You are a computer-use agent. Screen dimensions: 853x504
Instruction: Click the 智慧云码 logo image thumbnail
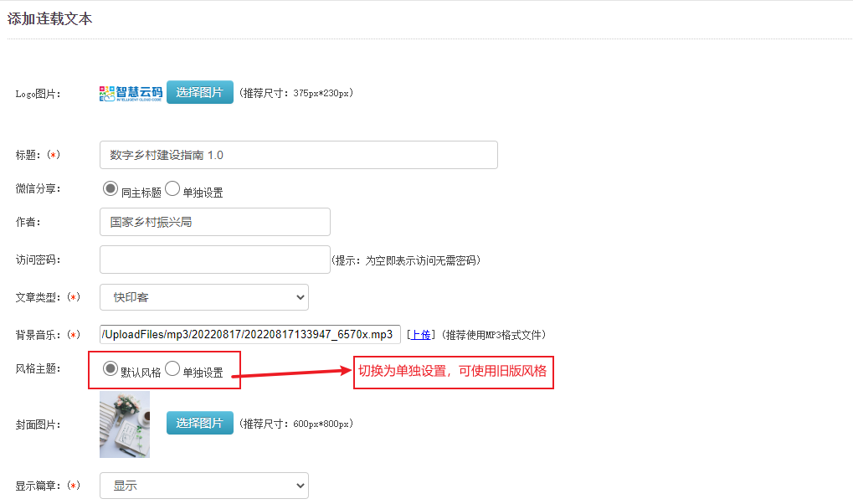[x=131, y=93]
